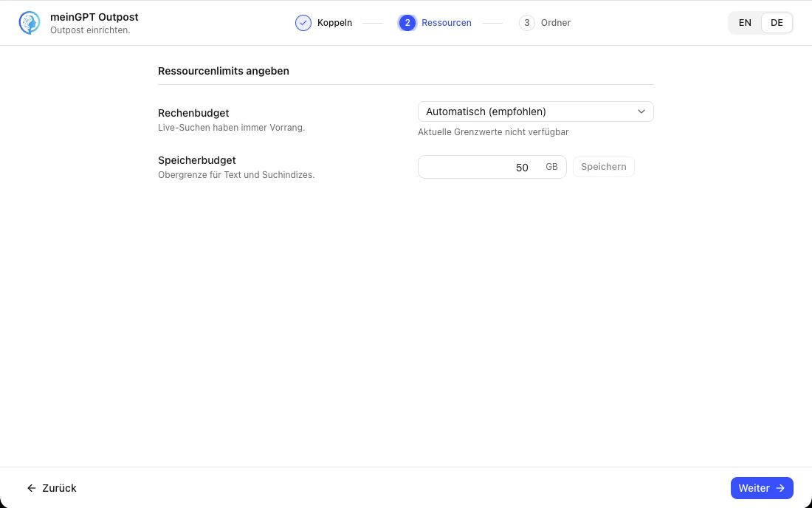Screen dimensions: 812x508
Task: Click 'Obergrenze für Text und Suchindizes.' text
Action: [x=236, y=175]
